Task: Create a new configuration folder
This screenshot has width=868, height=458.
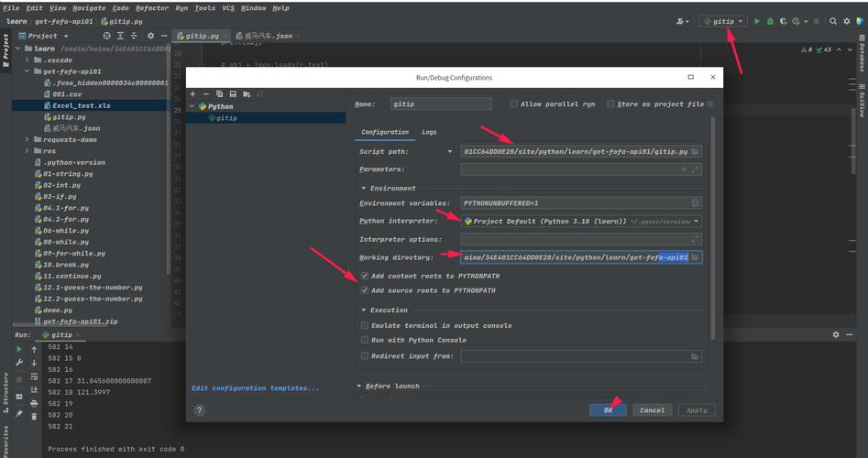Action: click(247, 94)
